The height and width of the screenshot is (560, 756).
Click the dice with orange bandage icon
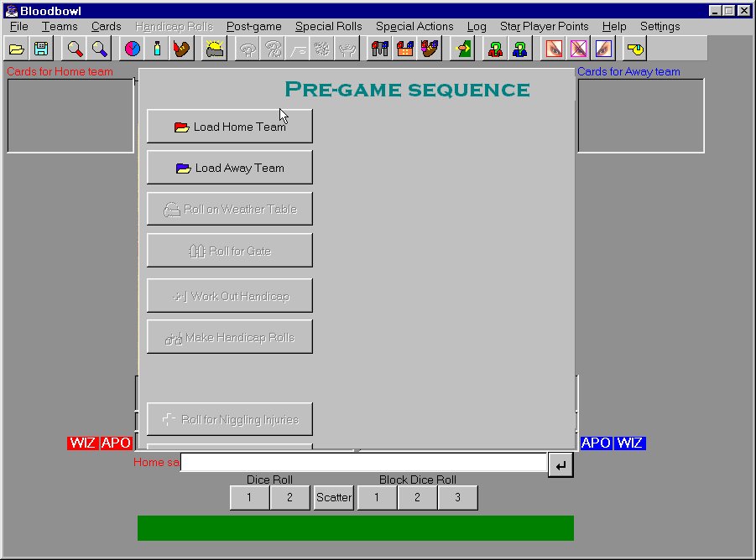(405, 49)
